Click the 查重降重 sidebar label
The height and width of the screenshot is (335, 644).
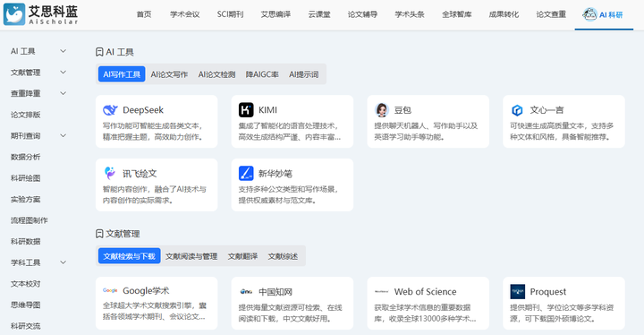25,93
